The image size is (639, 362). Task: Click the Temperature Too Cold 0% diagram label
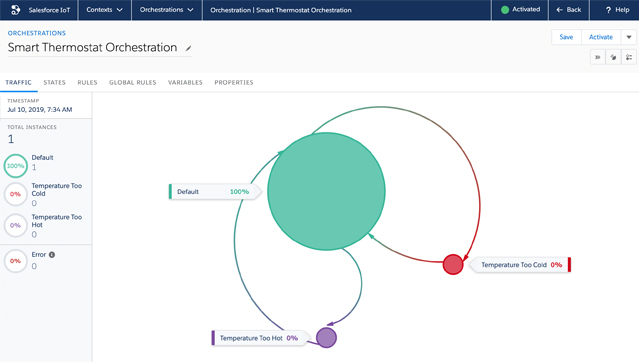[520, 265]
